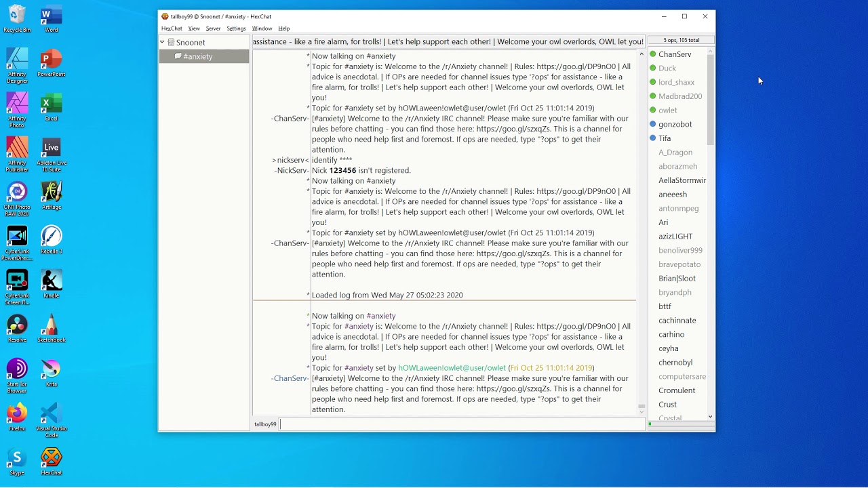This screenshot has height=488, width=868.
Task: Collapse the Snoonet server tree
Action: pos(162,42)
